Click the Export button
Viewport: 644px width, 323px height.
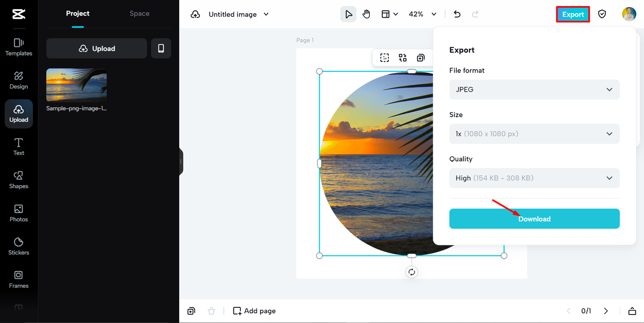[x=573, y=15]
